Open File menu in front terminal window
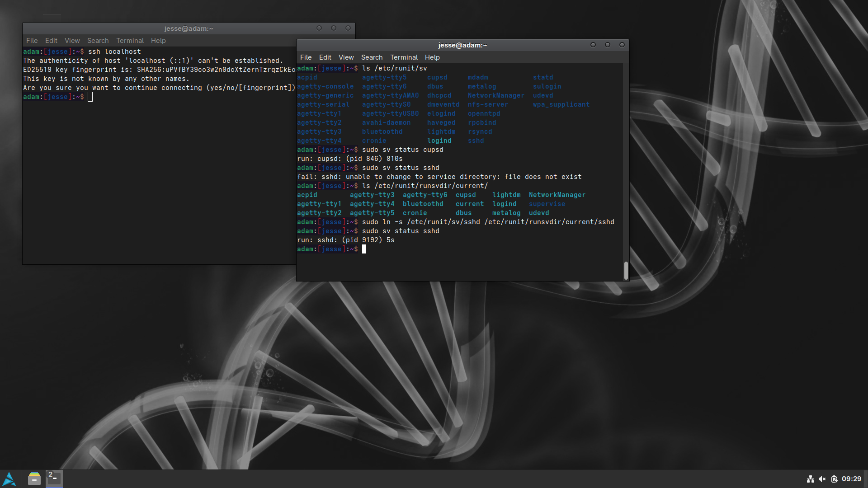This screenshot has height=488, width=868. (306, 57)
